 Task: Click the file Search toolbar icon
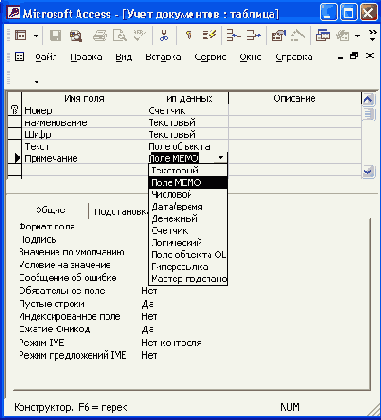coord(75,35)
